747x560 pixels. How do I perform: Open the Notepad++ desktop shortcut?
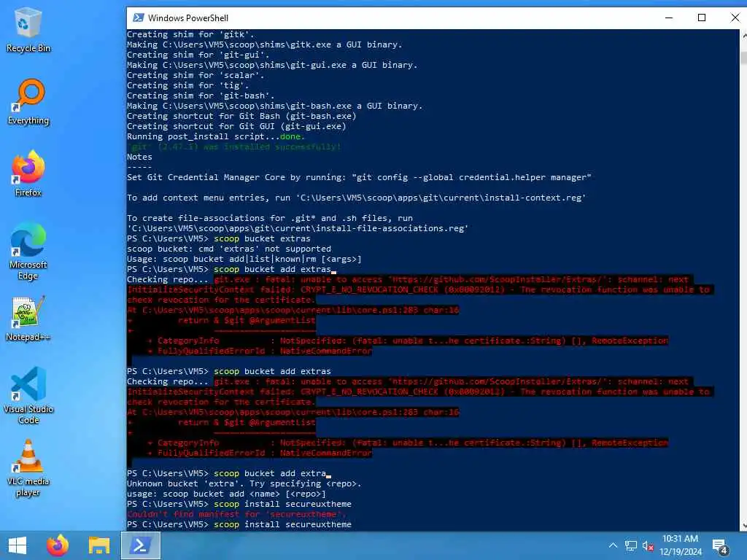(x=28, y=319)
